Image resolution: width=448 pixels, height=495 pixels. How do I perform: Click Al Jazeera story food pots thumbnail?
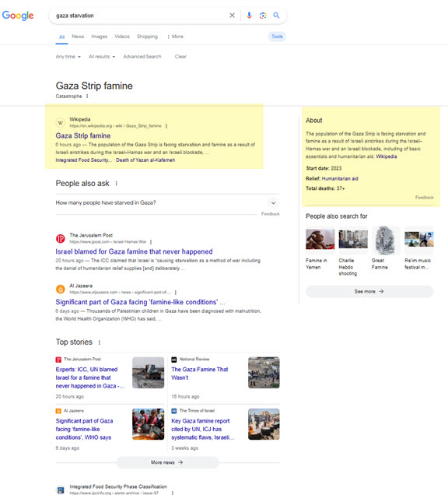pos(149,424)
